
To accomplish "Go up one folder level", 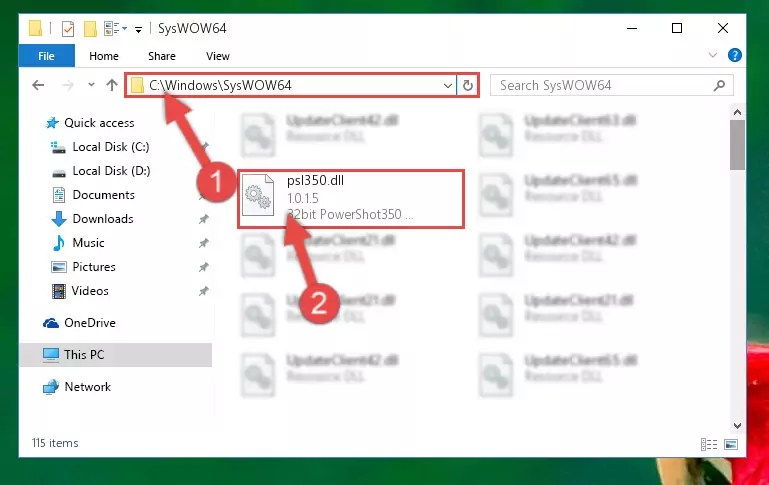I will (112, 85).
